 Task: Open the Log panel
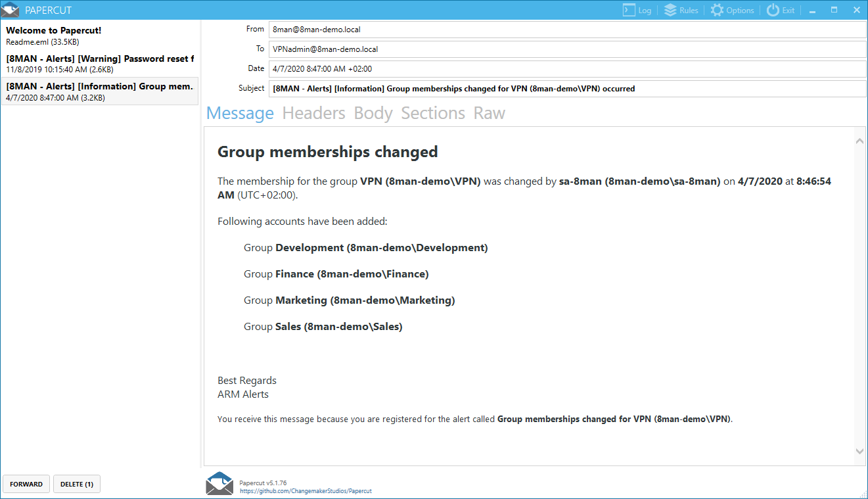pos(637,10)
